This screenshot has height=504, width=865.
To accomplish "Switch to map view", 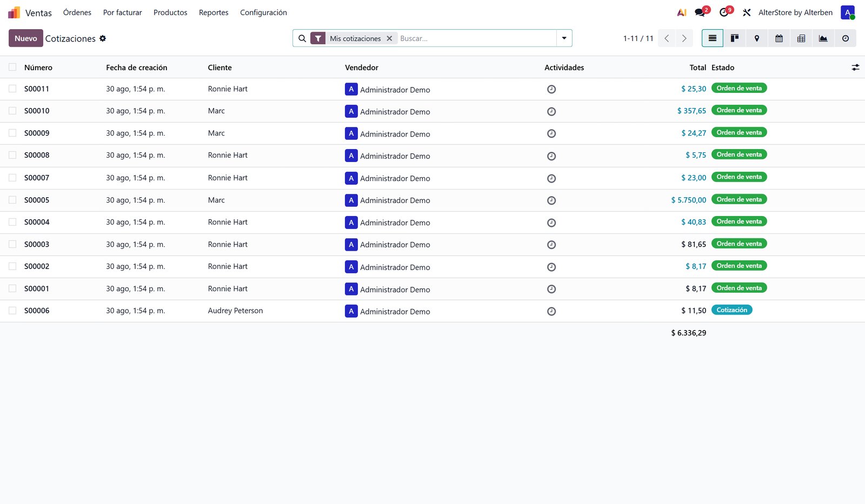I will point(757,38).
